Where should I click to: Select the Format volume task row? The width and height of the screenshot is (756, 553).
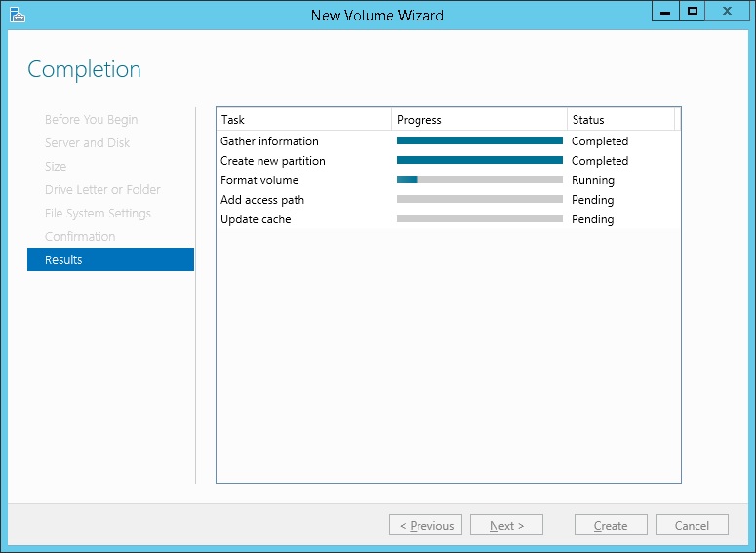(x=259, y=180)
